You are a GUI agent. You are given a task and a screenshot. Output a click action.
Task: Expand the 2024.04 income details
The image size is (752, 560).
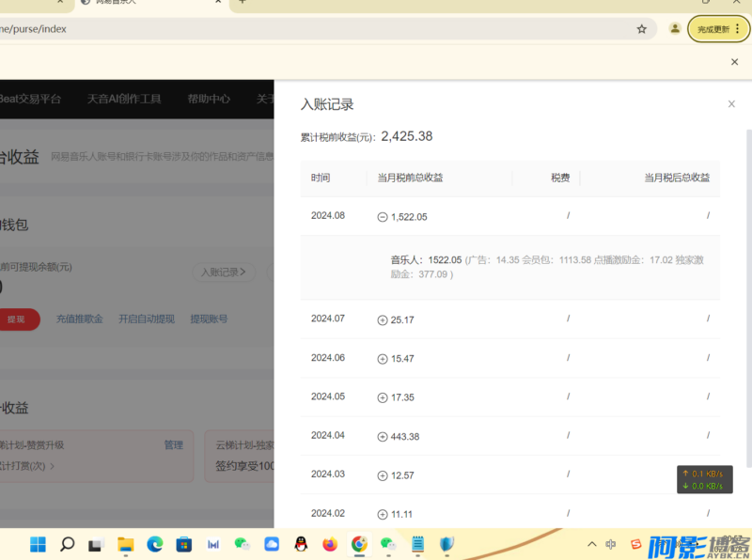pos(384,435)
